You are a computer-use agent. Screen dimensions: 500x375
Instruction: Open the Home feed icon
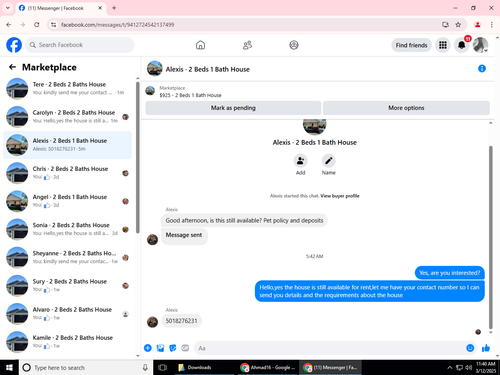tap(200, 45)
